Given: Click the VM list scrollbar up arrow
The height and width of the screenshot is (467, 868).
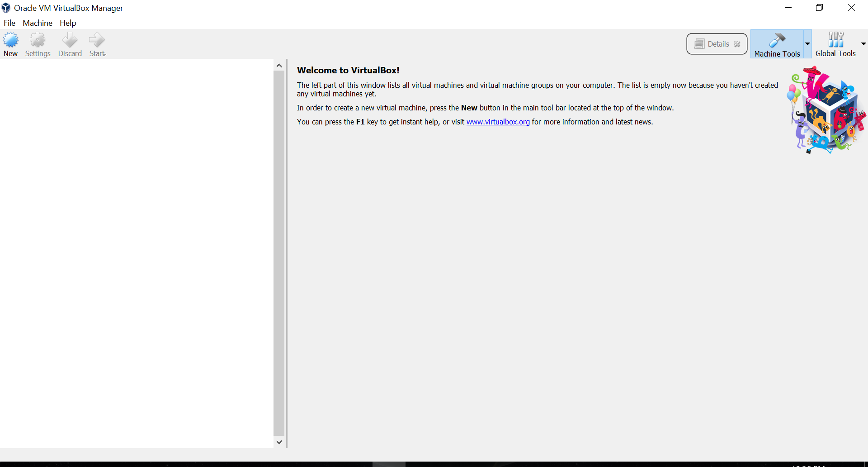Looking at the screenshot, I should click(x=279, y=66).
